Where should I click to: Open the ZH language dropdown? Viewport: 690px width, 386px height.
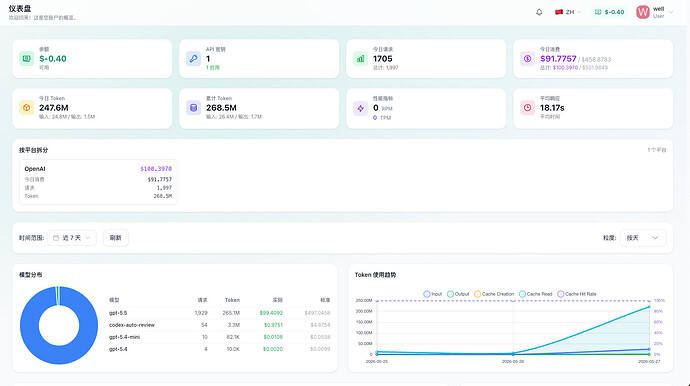click(568, 12)
